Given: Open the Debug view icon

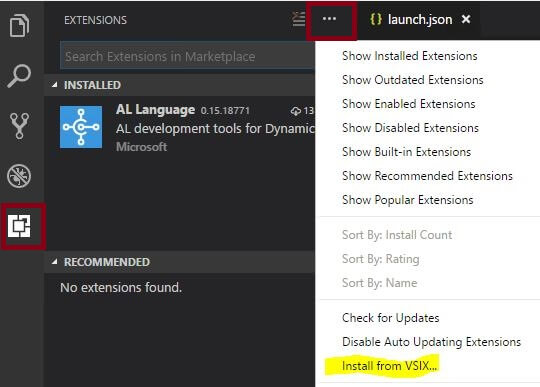Looking at the screenshot, I should (19, 176).
